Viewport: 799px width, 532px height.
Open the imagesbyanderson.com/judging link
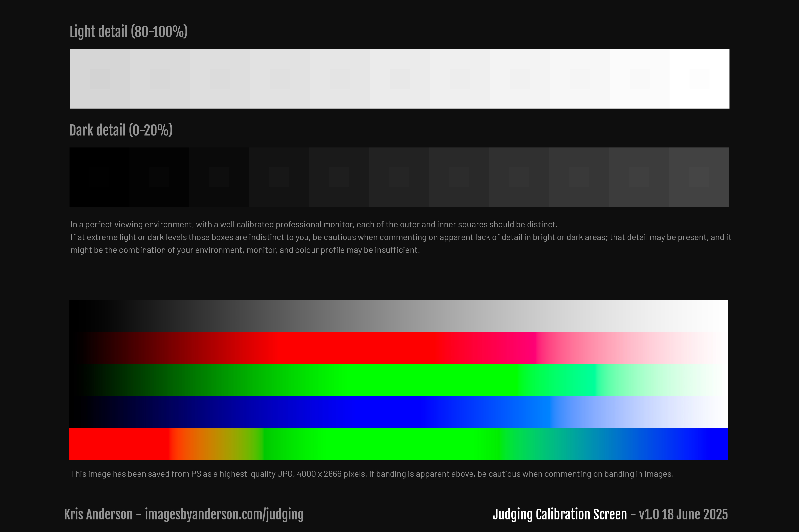click(224, 514)
